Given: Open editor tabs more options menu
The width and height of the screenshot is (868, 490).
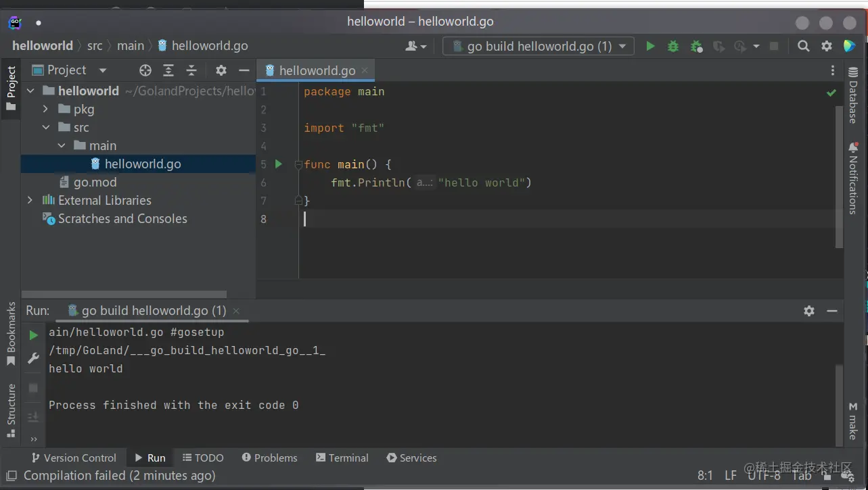Looking at the screenshot, I should click(833, 70).
